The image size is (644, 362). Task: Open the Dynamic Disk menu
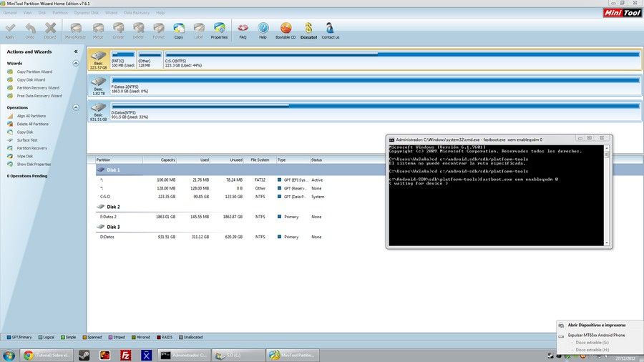[x=87, y=13]
